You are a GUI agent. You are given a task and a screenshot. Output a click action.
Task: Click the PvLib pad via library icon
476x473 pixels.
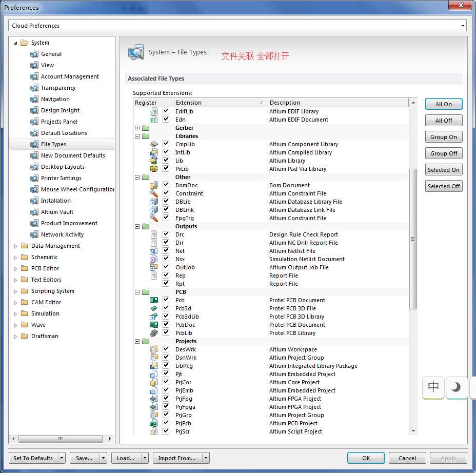tap(154, 169)
